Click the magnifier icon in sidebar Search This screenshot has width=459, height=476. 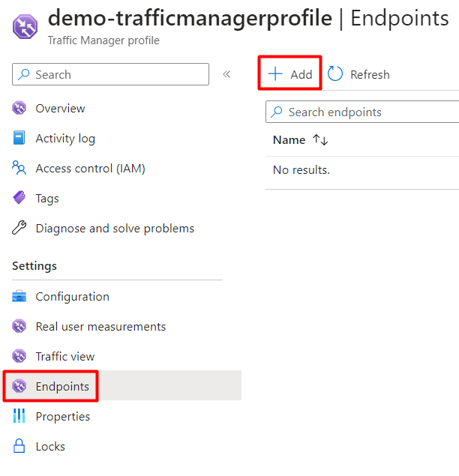23,74
